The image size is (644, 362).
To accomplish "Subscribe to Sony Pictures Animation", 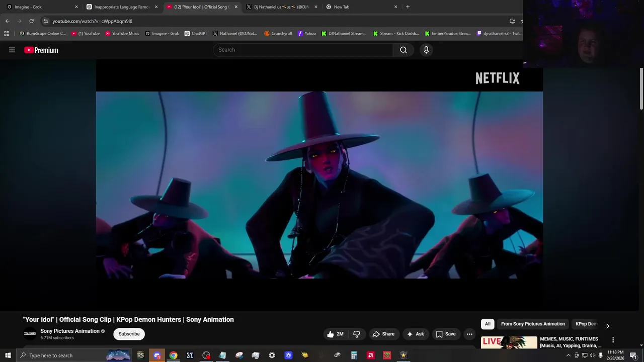I will [x=129, y=334].
